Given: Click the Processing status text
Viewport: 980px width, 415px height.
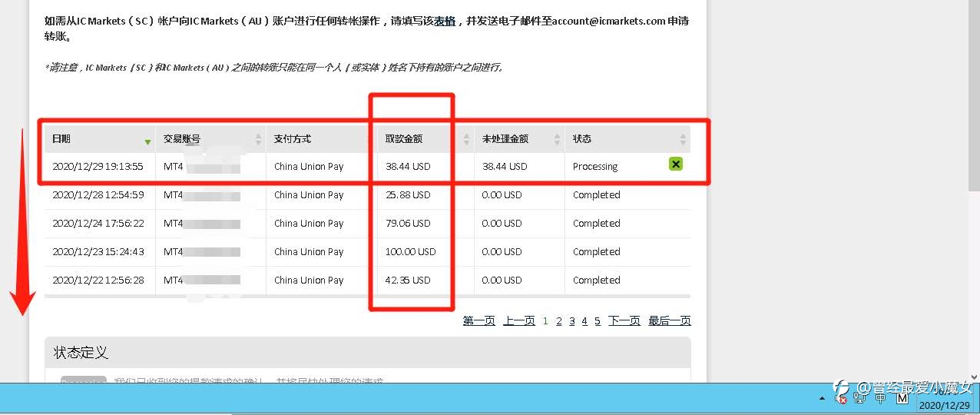Looking at the screenshot, I should 595,167.
